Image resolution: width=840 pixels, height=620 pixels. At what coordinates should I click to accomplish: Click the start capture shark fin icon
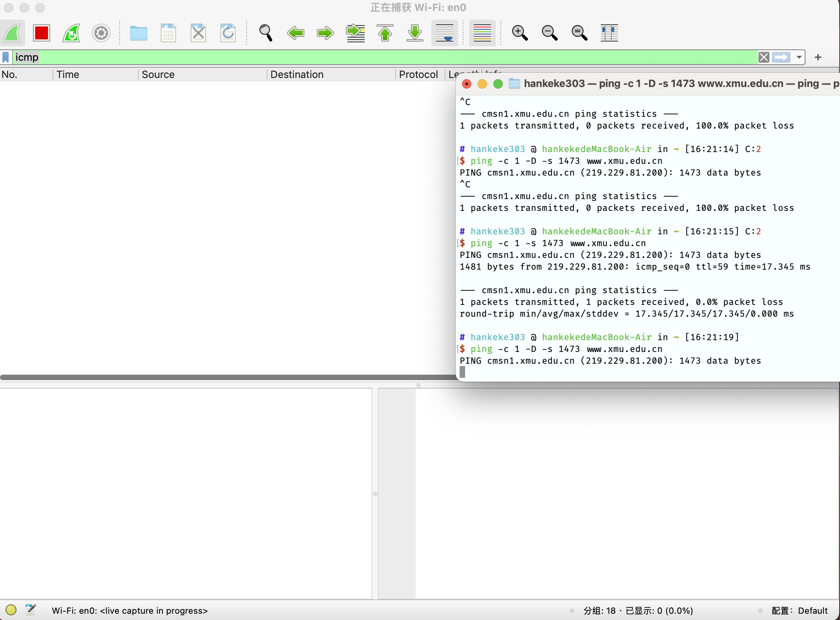(x=12, y=33)
